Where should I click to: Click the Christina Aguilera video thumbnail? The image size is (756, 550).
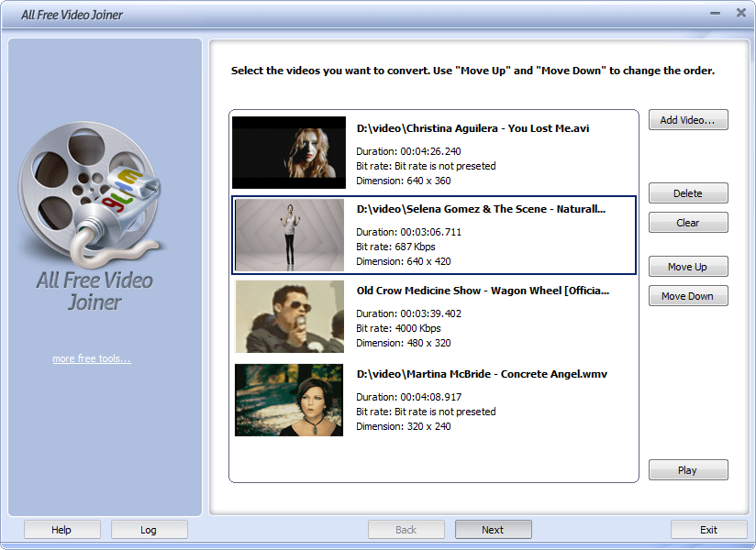pyautogui.click(x=289, y=152)
